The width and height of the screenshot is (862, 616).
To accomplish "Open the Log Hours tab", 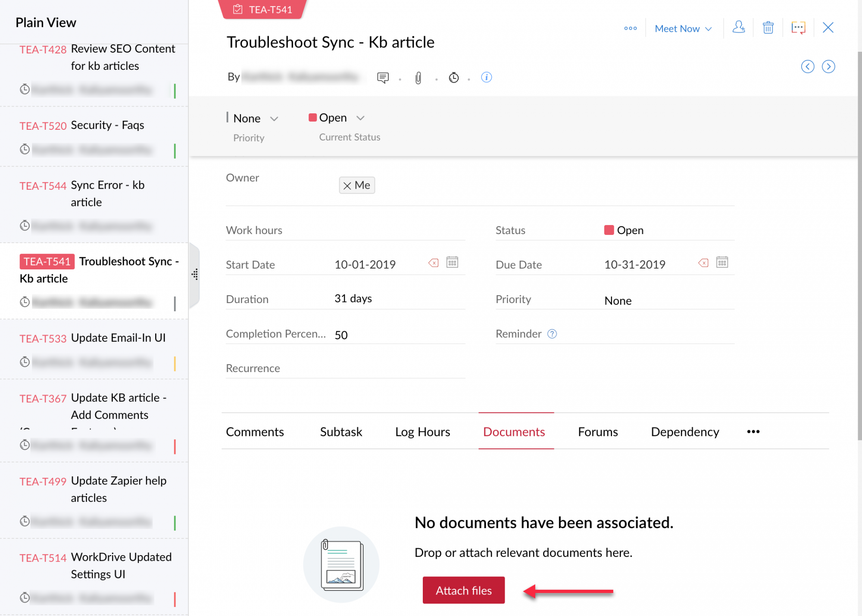I will pos(422,432).
